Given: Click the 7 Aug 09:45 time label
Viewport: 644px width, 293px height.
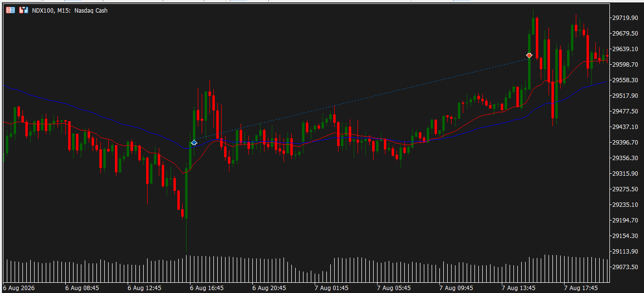Looking at the screenshot, I should pos(456,288).
